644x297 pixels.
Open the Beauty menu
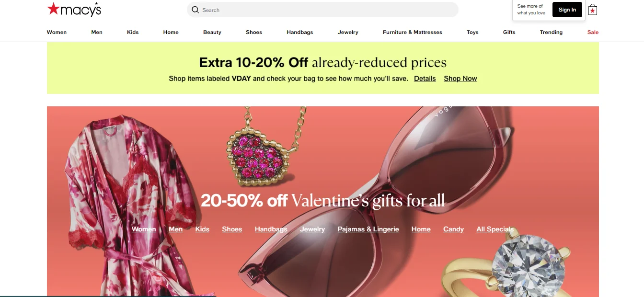pos(212,32)
